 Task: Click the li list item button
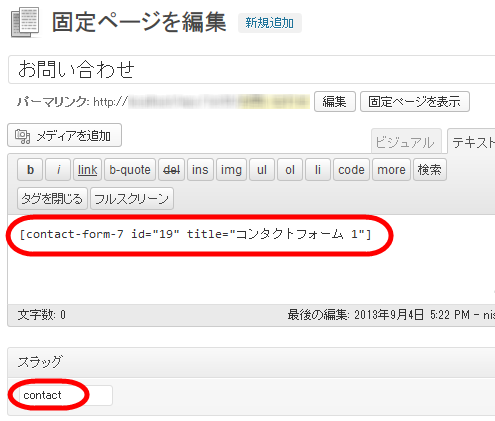(x=318, y=170)
